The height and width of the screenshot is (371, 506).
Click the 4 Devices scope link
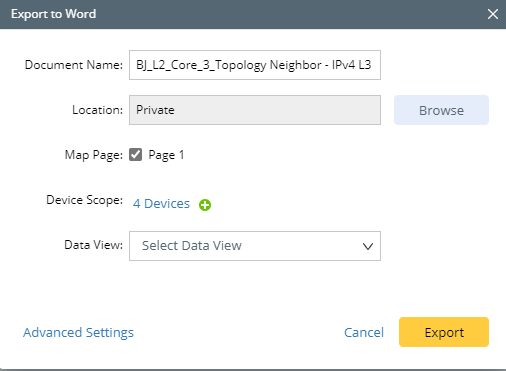click(161, 203)
